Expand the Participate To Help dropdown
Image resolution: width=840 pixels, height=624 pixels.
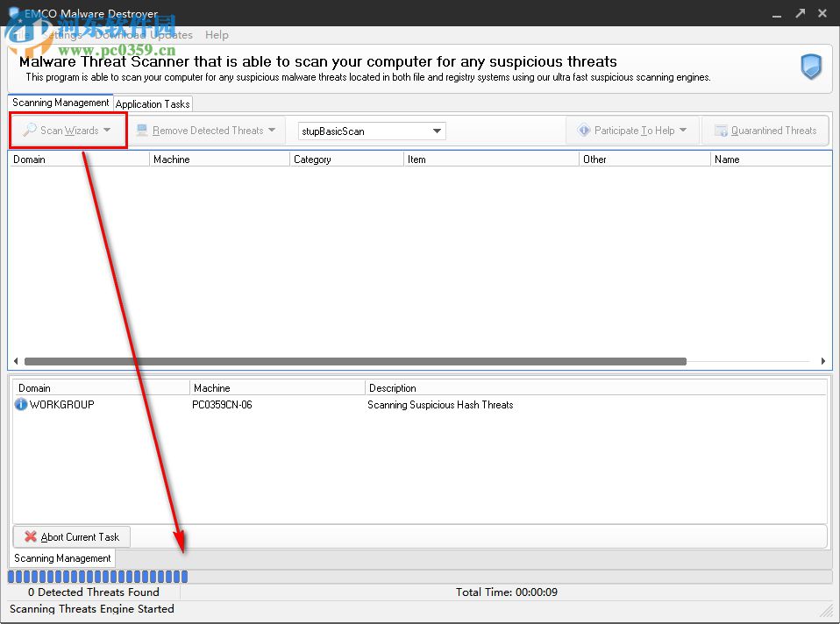pyautogui.click(x=681, y=130)
